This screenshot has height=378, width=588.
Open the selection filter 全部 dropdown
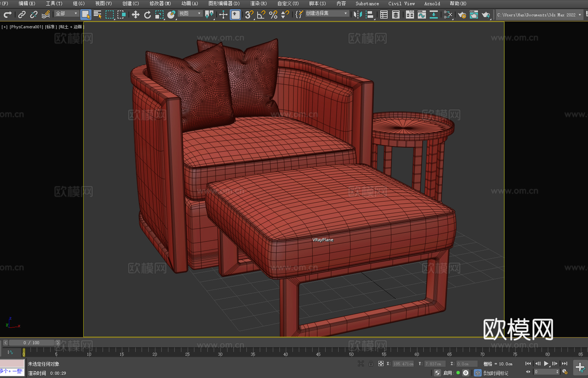pos(67,13)
